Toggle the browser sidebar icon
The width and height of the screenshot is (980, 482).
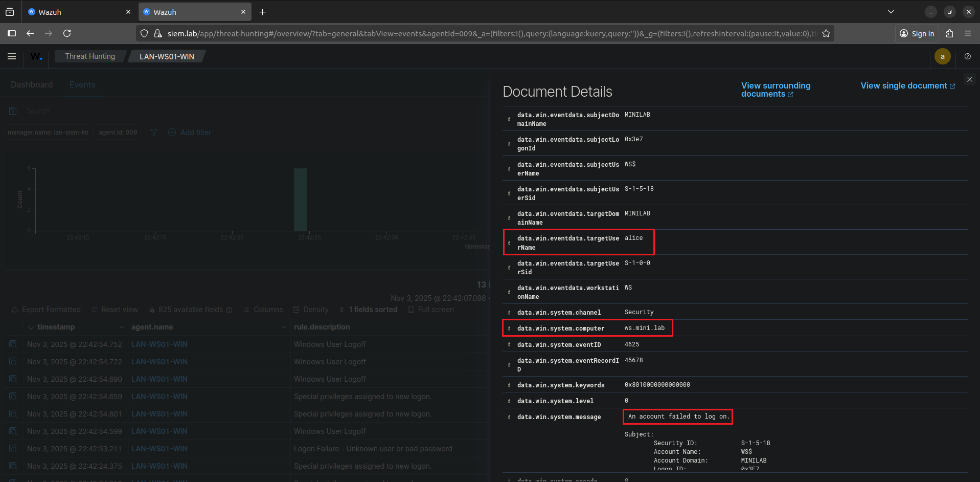(12, 33)
